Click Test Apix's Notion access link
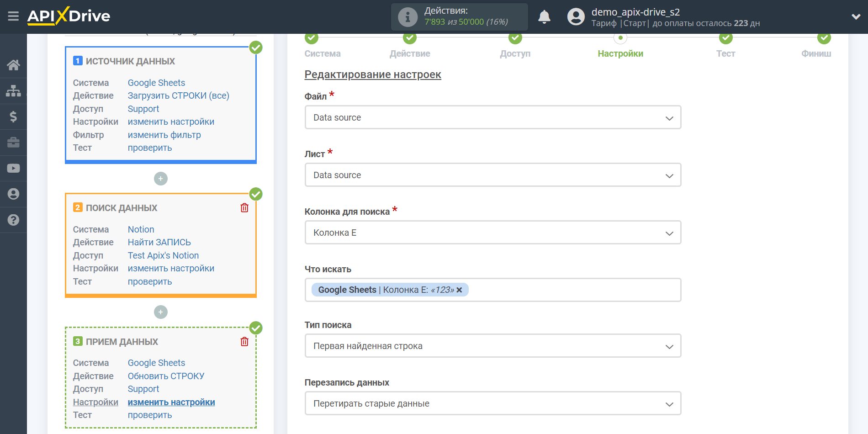 click(163, 255)
